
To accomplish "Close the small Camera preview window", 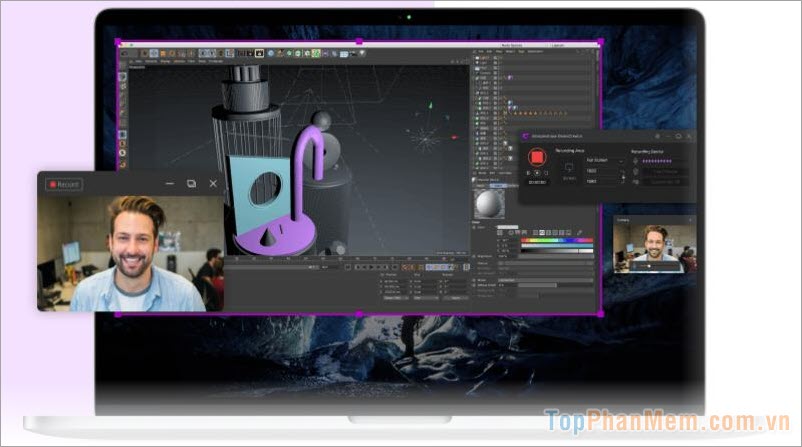I will tap(690, 220).
